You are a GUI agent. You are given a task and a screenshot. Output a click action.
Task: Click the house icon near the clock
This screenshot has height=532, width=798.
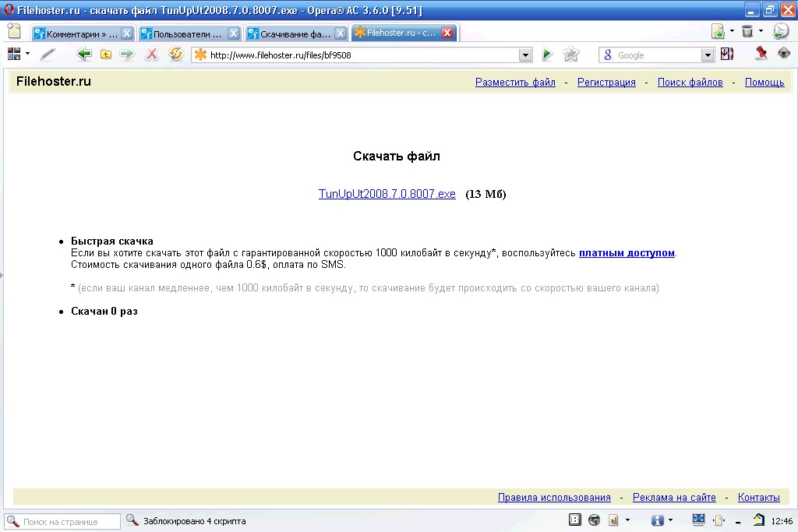click(759, 520)
